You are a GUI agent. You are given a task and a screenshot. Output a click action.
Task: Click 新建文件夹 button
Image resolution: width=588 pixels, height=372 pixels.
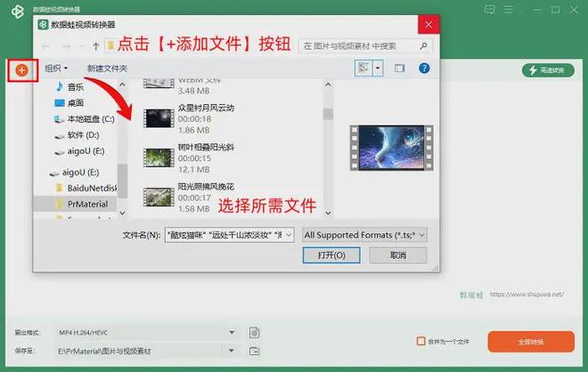coord(107,69)
